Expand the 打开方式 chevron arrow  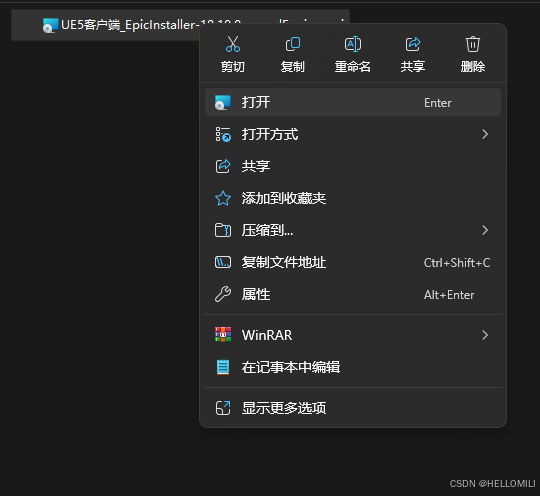click(485, 134)
